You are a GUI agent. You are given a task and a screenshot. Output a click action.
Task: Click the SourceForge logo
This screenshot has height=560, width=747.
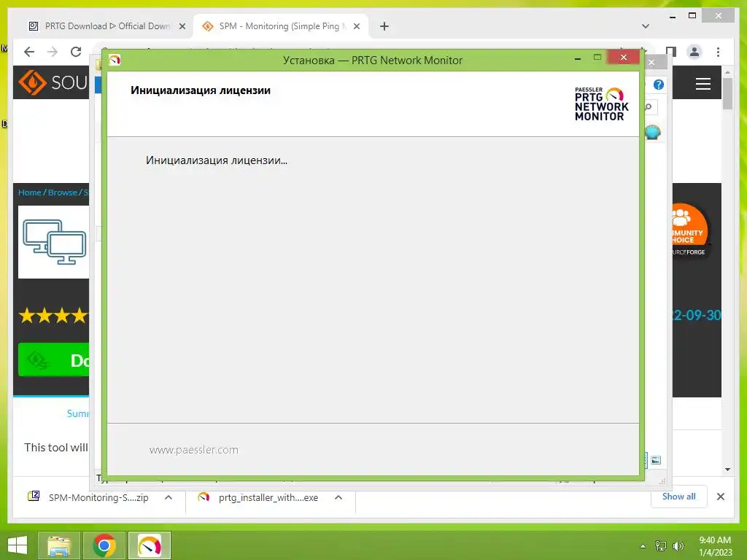pyautogui.click(x=53, y=82)
